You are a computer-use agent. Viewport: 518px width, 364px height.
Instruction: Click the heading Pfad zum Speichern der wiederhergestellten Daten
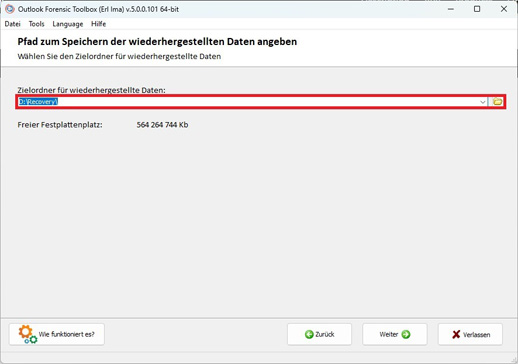pyautogui.click(x=157, y=42)
